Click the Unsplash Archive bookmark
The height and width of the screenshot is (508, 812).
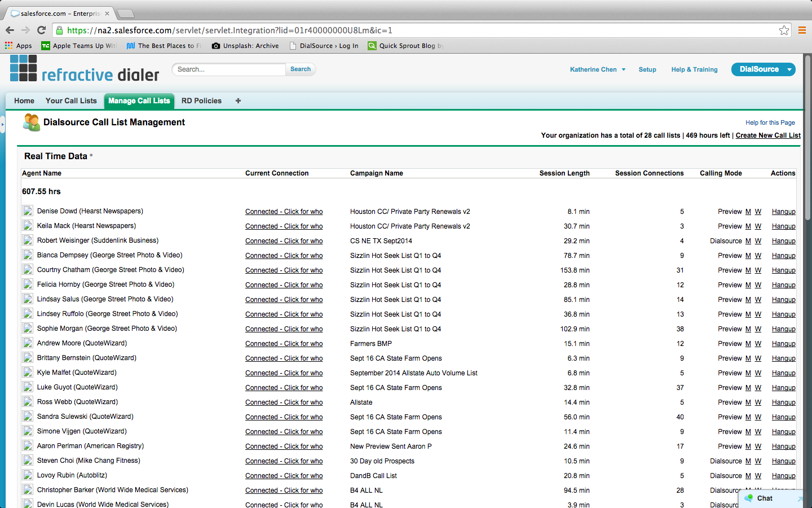tap(245, 46)
